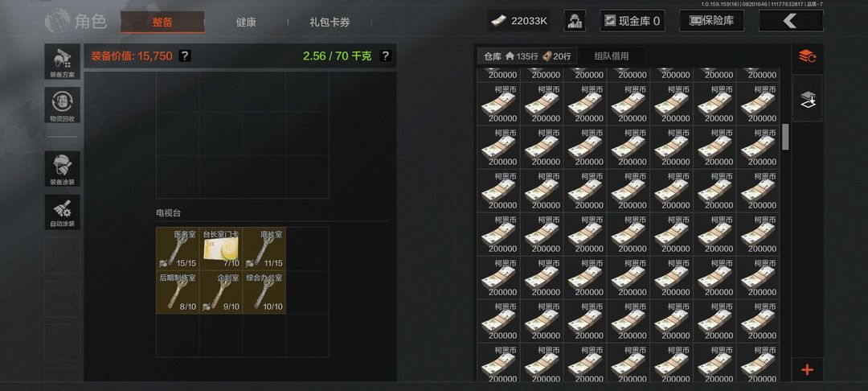Switch to the 健康 tab
This screenshot has width=868, height=391.
tap(246, 23)
